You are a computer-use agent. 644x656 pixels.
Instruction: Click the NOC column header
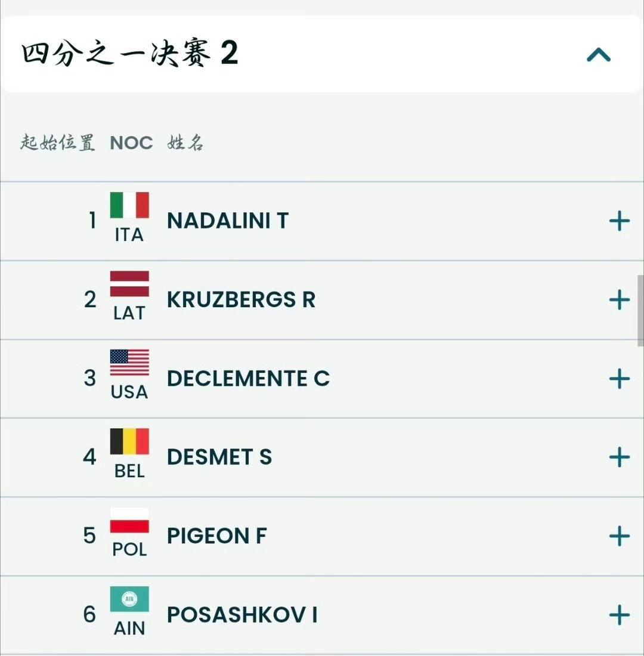coord(131,143)
